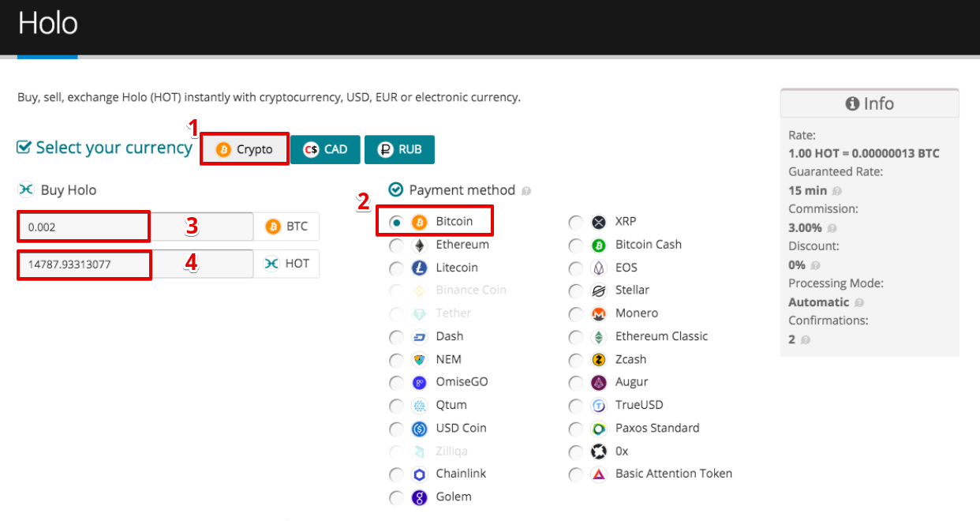Click the 0x logo icon
This screenshot has width=980, height=521.
(x=599, y=452)
